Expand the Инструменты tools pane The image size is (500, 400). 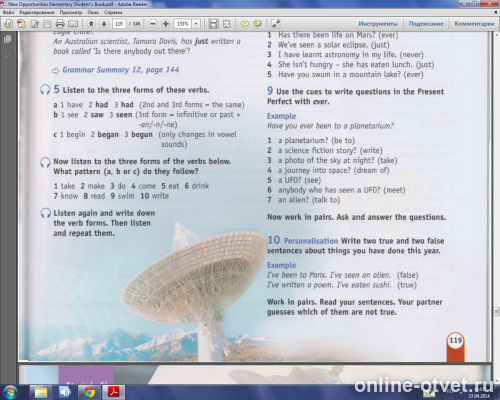click(378, 24)
